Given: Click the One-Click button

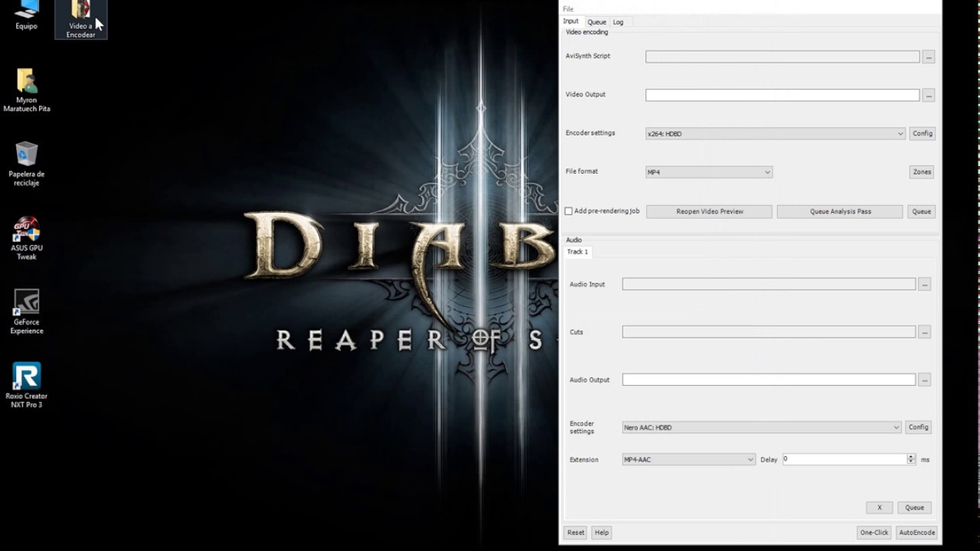Looking at the screenshot, I should tap(874, 533).
